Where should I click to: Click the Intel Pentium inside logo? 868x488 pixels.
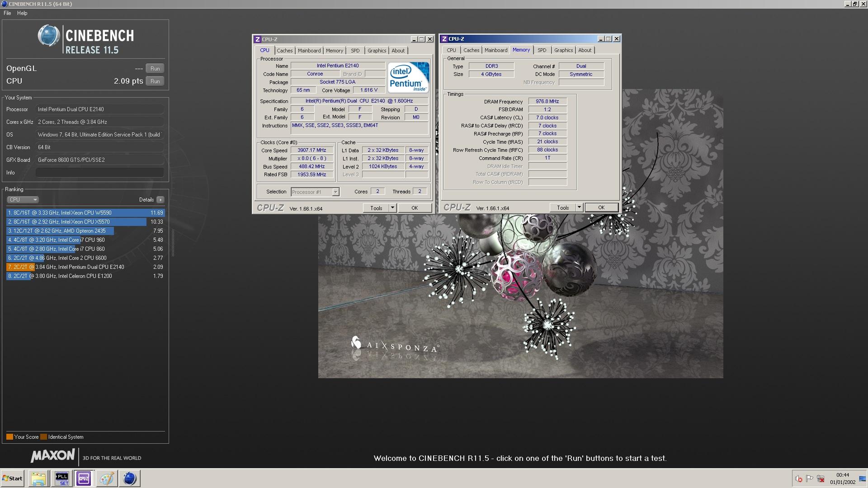(408, 77)
